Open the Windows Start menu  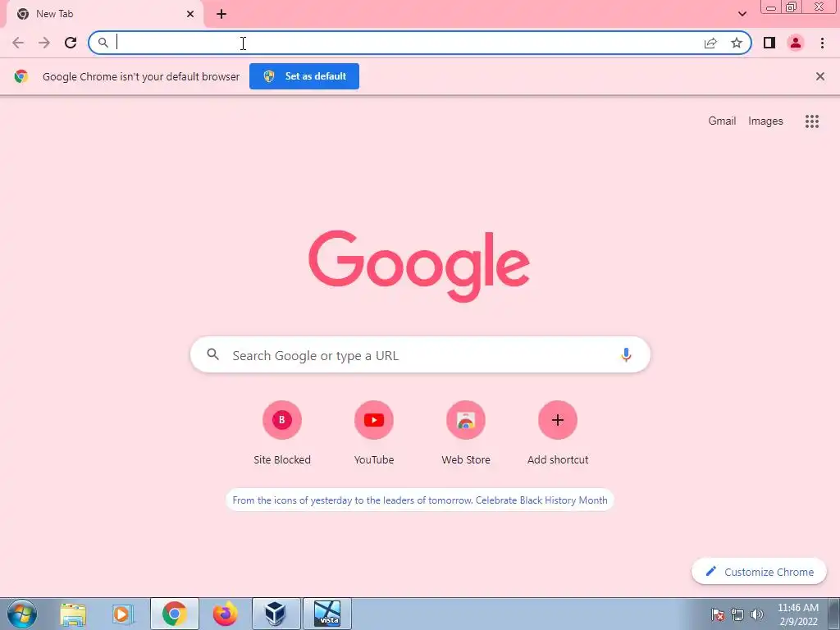click(21, 614)
